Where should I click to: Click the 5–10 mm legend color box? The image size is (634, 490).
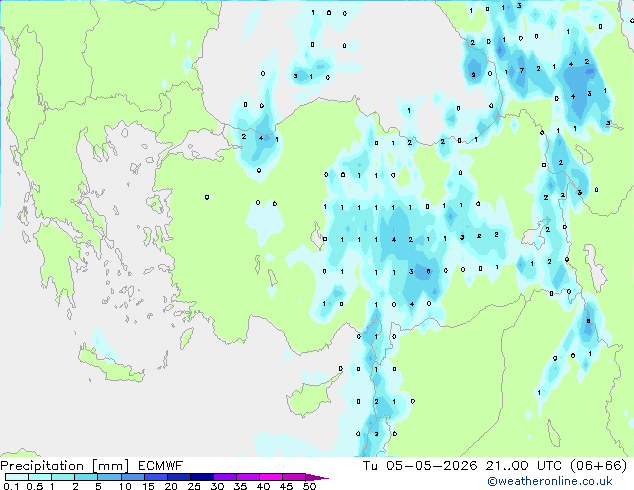(109, 477)
